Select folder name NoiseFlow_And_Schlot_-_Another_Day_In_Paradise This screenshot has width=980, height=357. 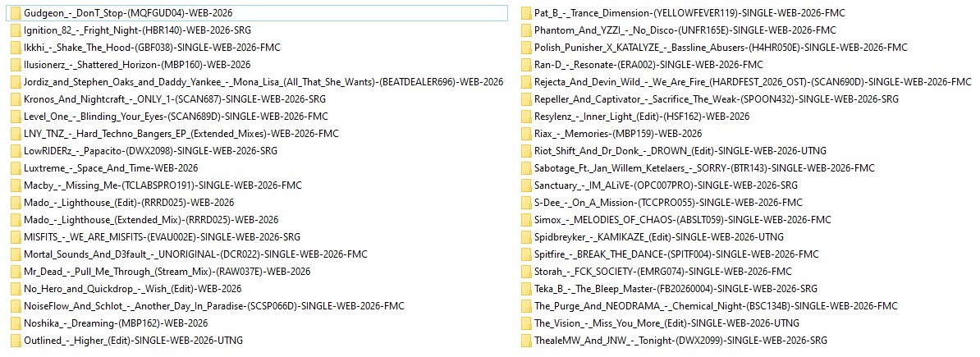click(135, 306)
